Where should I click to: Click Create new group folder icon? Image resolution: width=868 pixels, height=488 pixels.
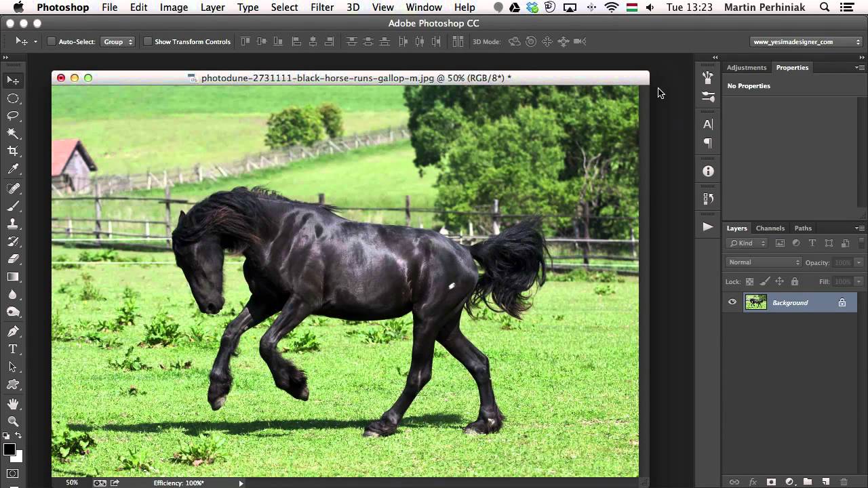coord(808,482)
